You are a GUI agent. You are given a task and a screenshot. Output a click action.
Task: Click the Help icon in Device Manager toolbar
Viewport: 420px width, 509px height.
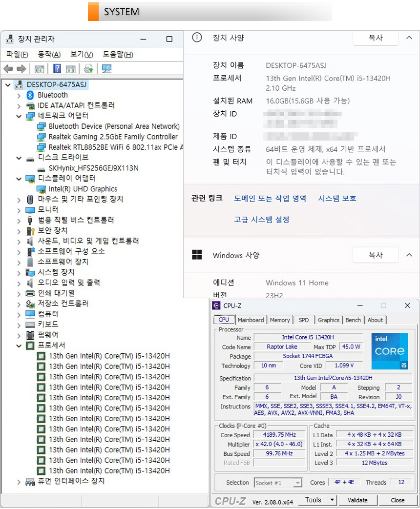(x=57, y=69)
